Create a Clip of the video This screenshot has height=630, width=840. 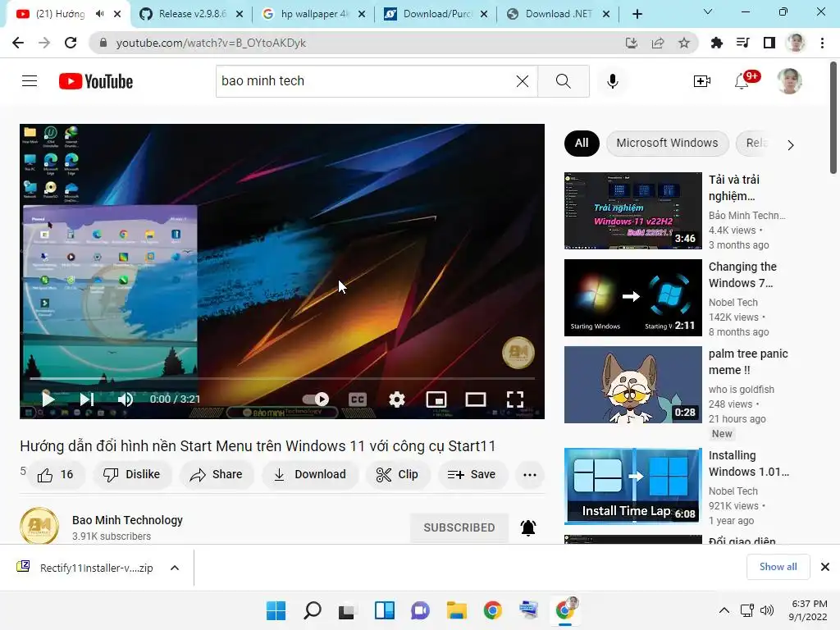(x=398, y=475)
